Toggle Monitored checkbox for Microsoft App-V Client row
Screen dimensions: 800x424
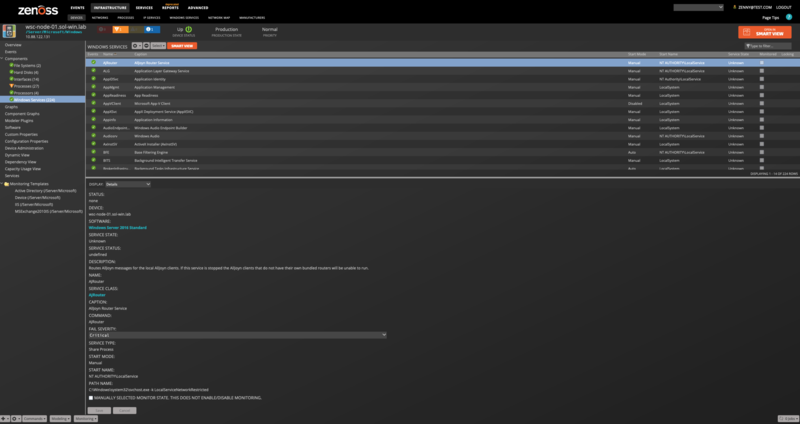point(762,104)
